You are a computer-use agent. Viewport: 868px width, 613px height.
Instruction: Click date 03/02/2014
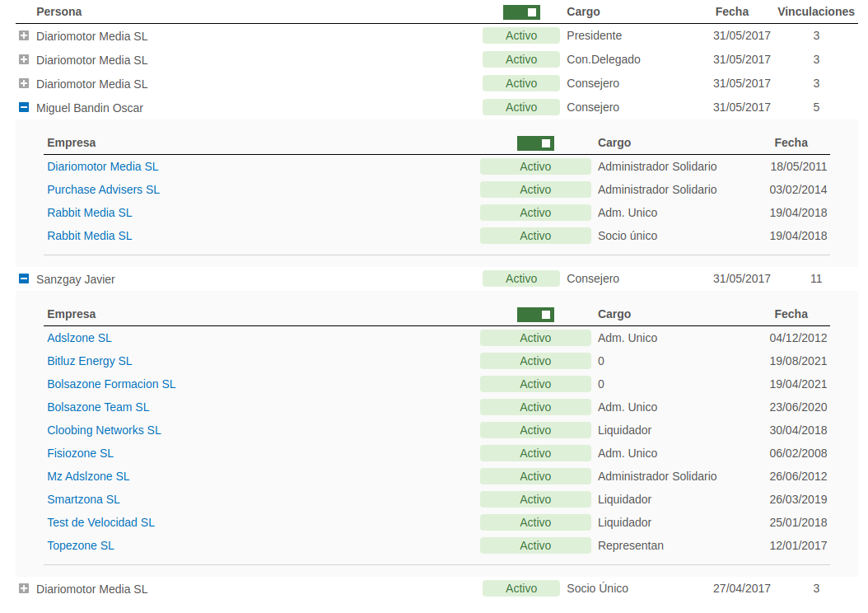(798, 190)
